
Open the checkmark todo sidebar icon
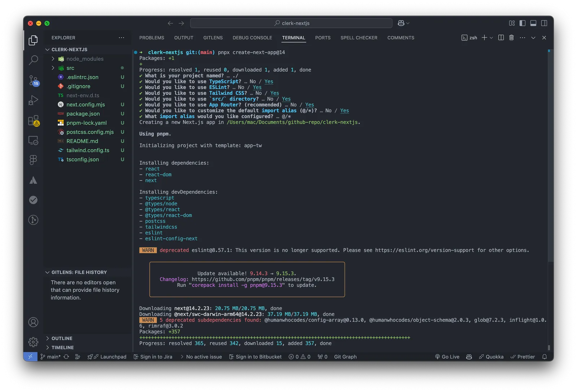click(33, 200)
